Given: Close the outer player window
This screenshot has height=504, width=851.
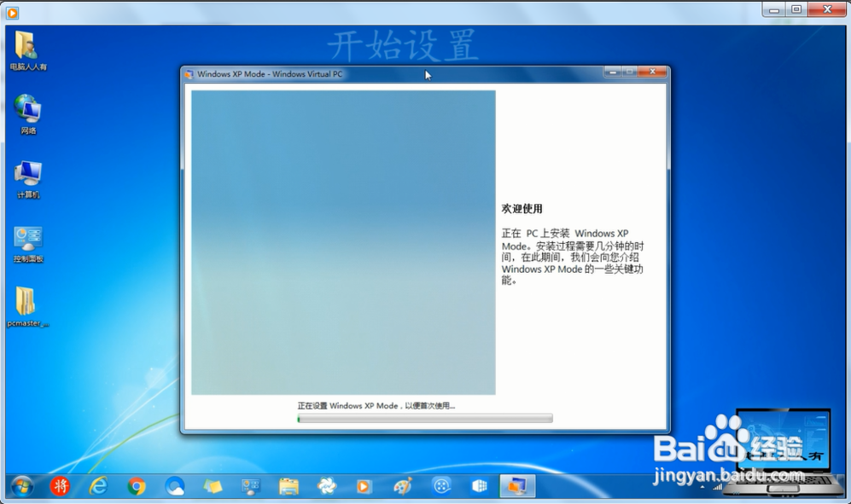Looking at the screenshot, I should tap(827, 9).
